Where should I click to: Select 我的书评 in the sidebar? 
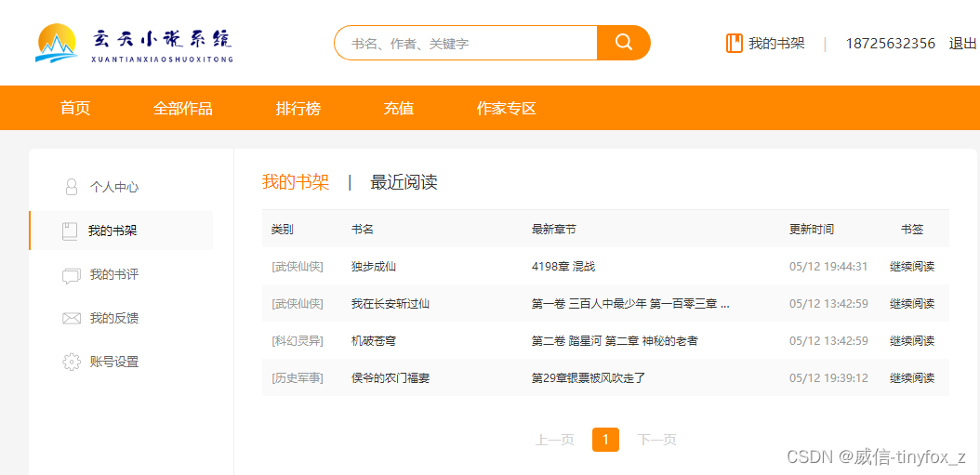pyautogui.click(x=113, y=275)
